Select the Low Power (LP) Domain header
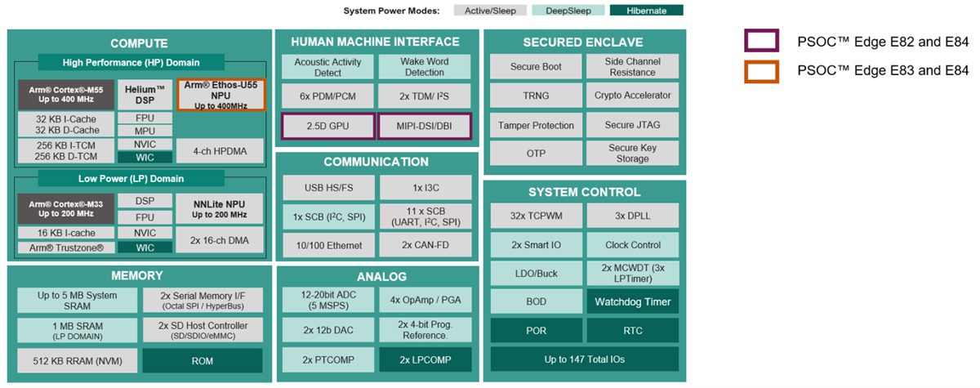 [131, 178]
